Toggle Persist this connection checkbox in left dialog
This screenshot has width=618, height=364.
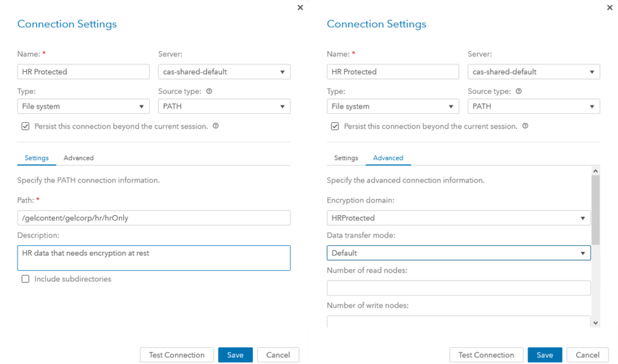click(x=25, y=126)
